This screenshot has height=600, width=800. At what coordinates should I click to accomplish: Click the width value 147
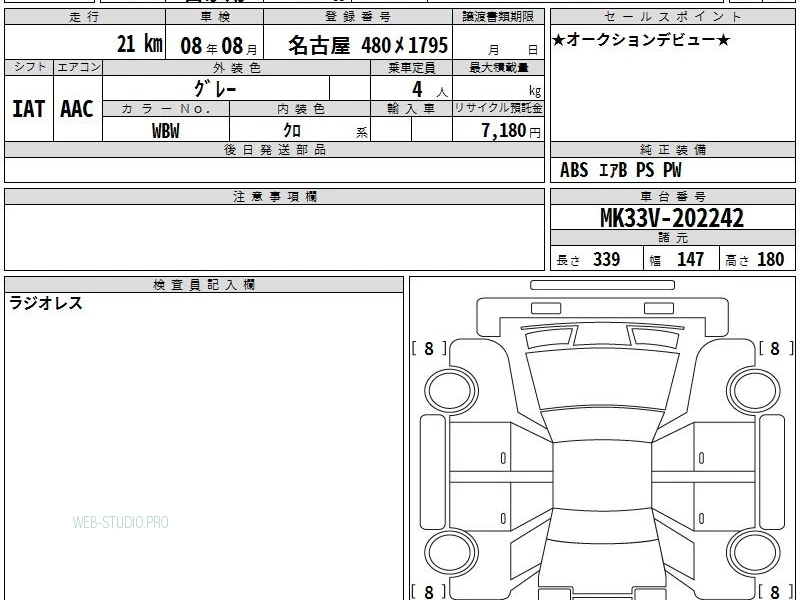tap(690, 259)
